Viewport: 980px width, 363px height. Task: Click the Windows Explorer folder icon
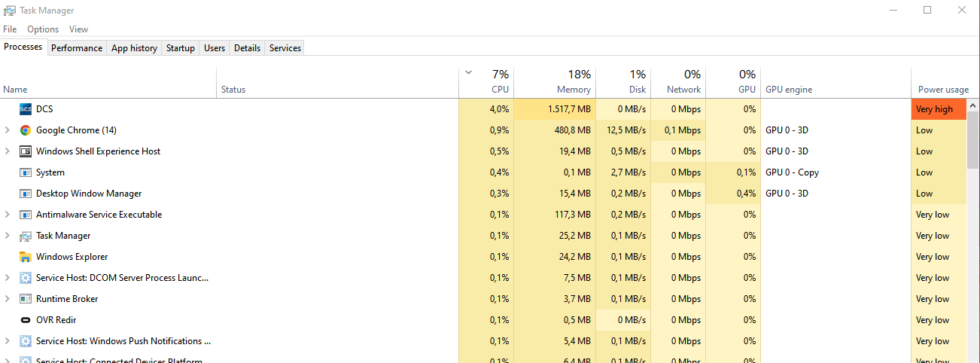pos(25,257)
